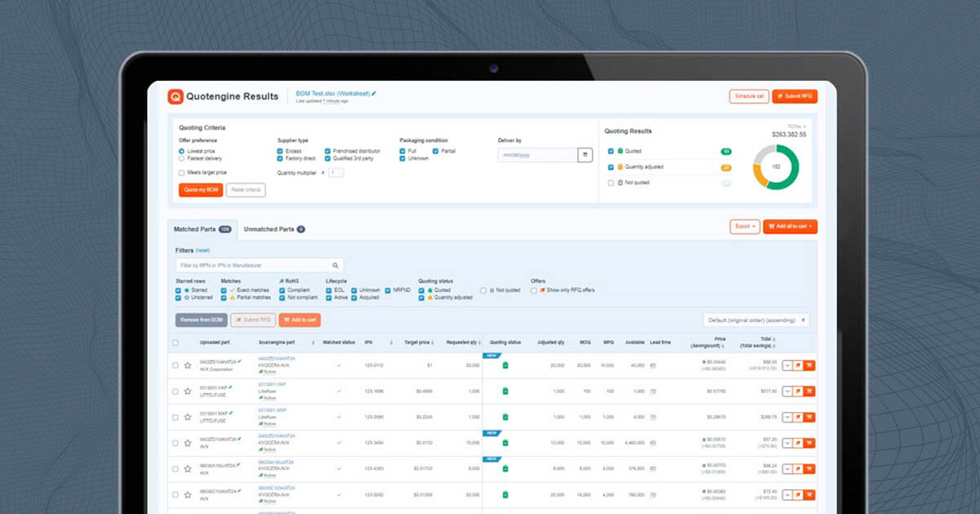Add the 123-4383 row to cart
Viewport: 980px width, 514px height.
click(809, 469)
